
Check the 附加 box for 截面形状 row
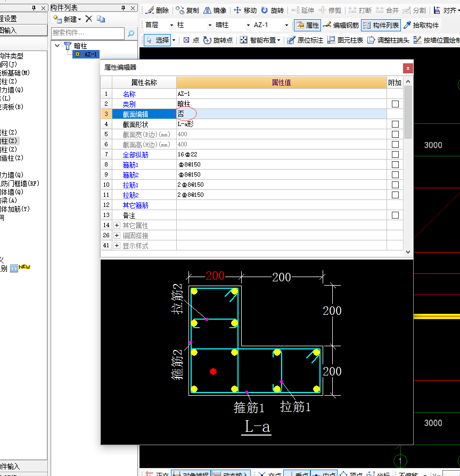click(395, 124)
